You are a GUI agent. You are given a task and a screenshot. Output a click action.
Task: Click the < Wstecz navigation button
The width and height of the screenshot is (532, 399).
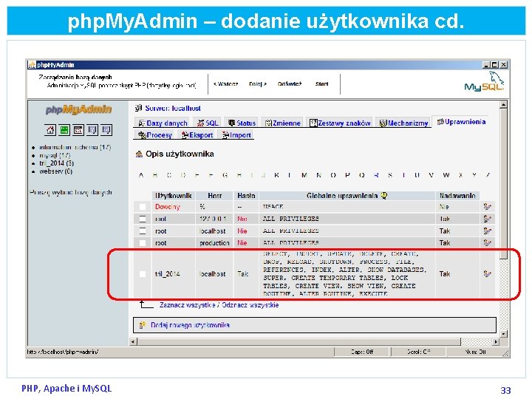point(225,83)
